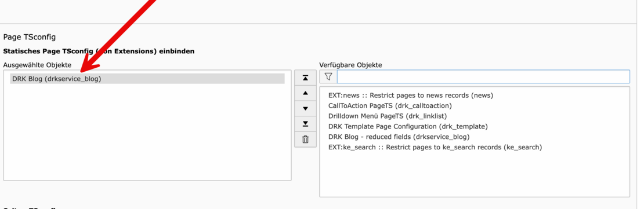Add Drilldown Menü PageTS (drk_linklist)
This screenshot has height=209, width=644.
pyautogui.click(x=388, y=116)
